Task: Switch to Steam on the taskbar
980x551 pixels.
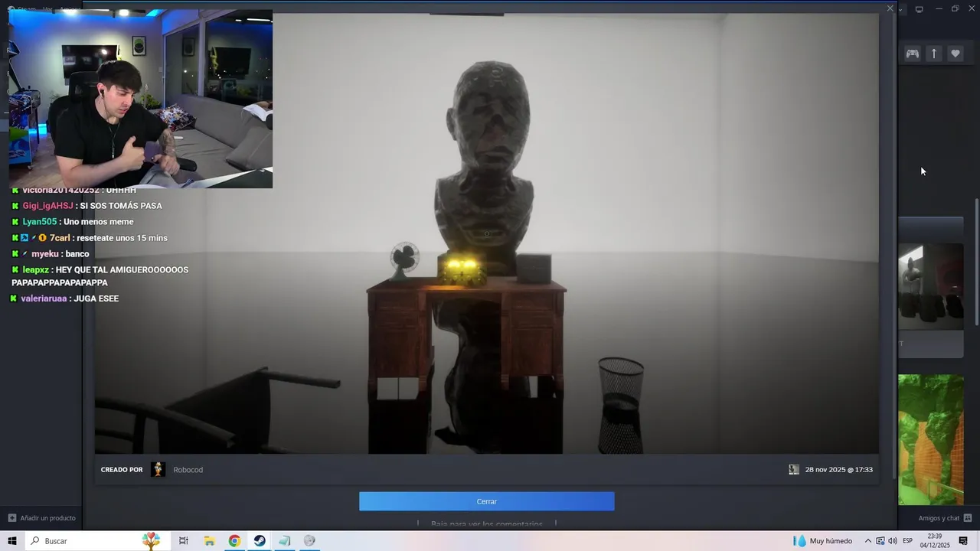Action: [x=260, y=541]
